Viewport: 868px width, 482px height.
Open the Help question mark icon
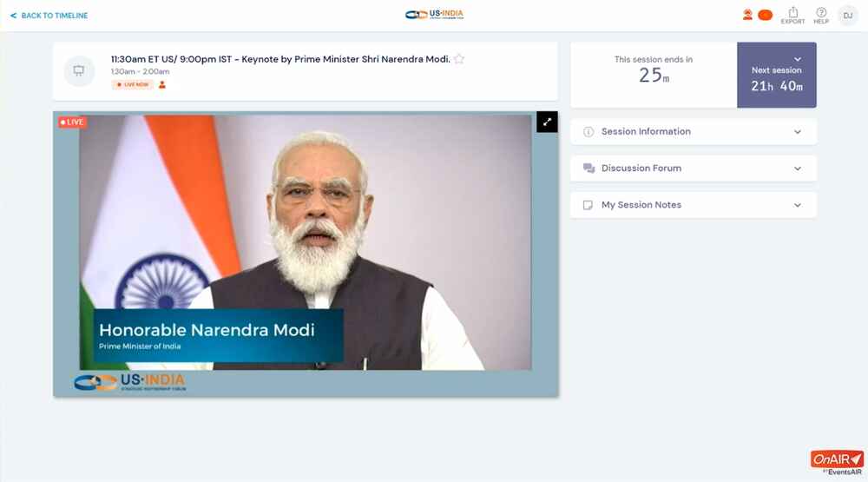click(821, 16)
